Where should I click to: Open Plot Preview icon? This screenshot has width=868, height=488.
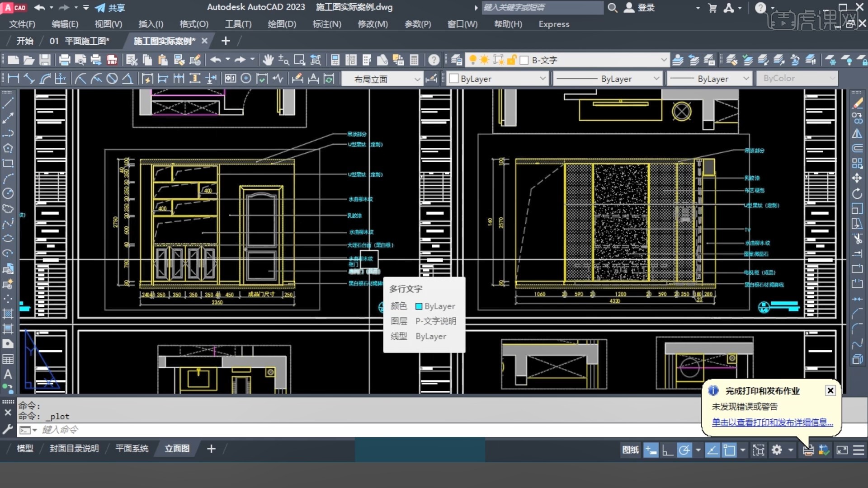click(80, 60)
